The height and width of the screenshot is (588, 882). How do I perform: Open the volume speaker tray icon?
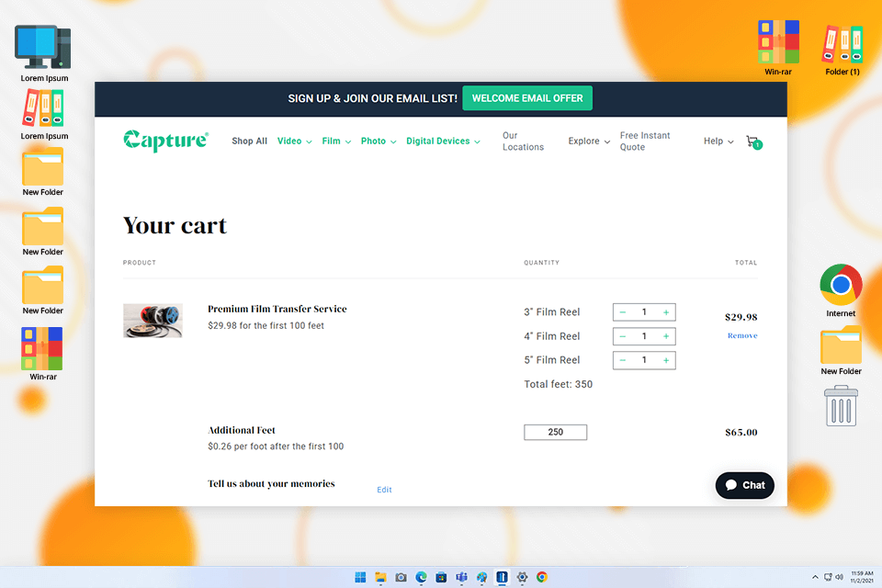[839, 577]
